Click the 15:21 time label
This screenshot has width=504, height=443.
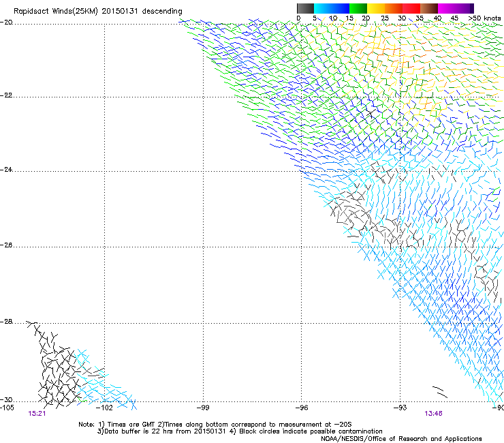[37, 414]
